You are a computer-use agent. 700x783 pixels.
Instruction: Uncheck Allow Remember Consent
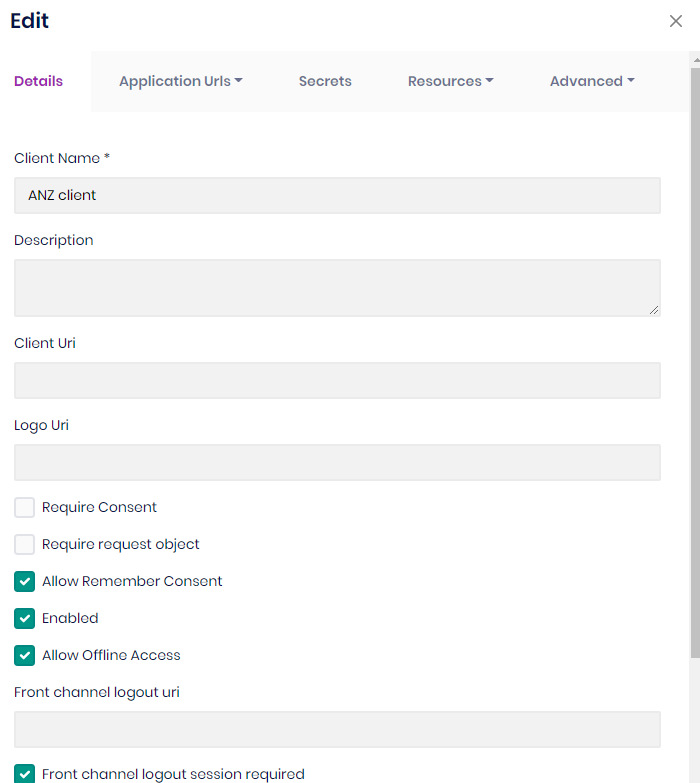click(x=25, y=582)
